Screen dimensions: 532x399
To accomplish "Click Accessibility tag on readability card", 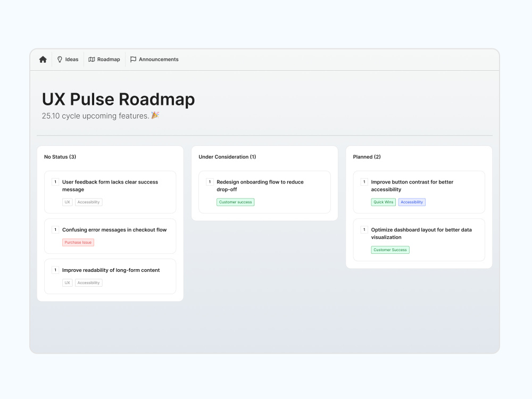I will click(88, 283).
